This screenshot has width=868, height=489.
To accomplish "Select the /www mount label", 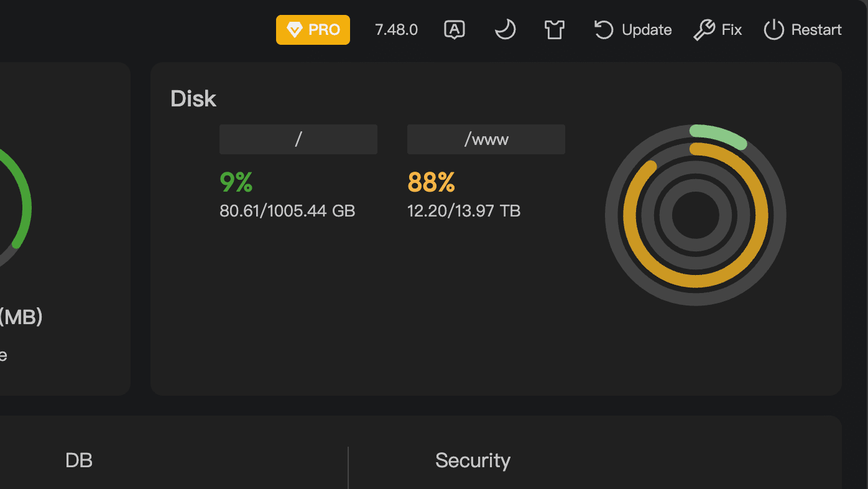I will (486, 139).
